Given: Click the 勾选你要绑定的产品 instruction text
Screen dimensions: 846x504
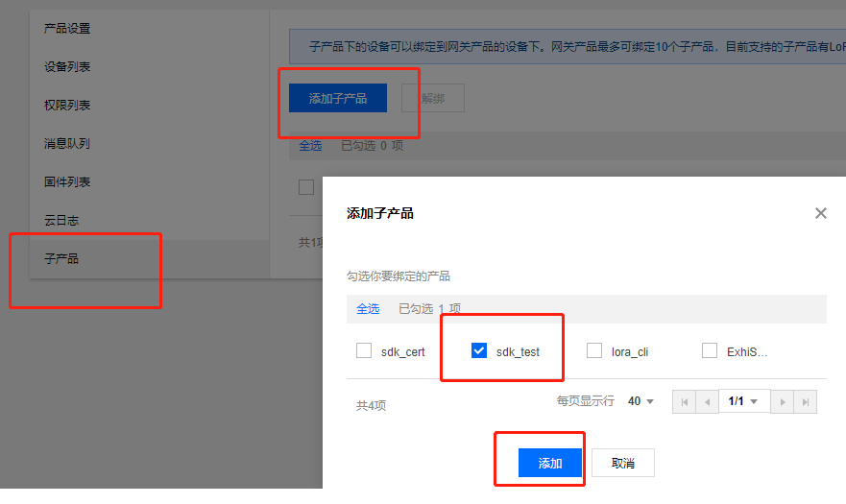Looking at the screenshot, I should coord(399,276).
